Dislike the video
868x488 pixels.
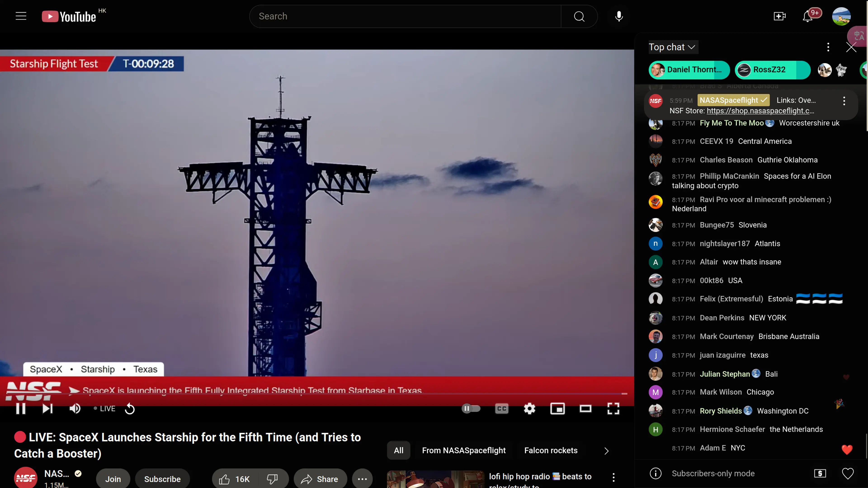(x=272, y=479)
